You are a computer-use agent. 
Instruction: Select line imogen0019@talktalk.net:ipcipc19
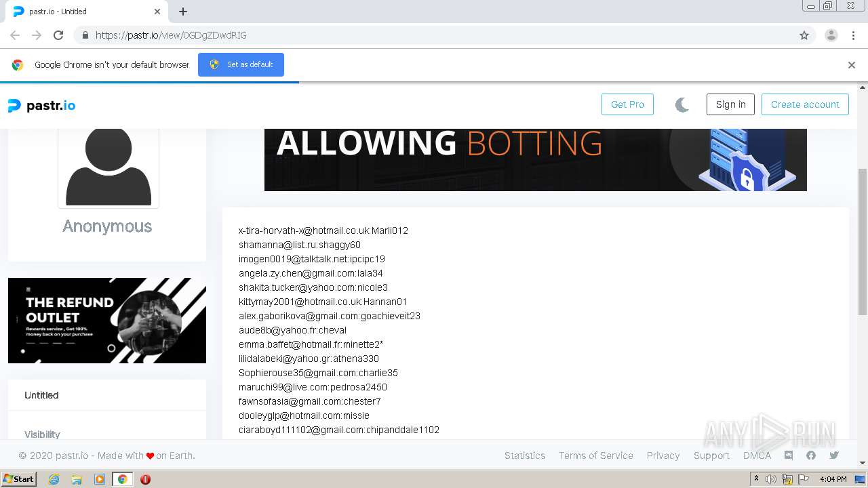point(312,259)
